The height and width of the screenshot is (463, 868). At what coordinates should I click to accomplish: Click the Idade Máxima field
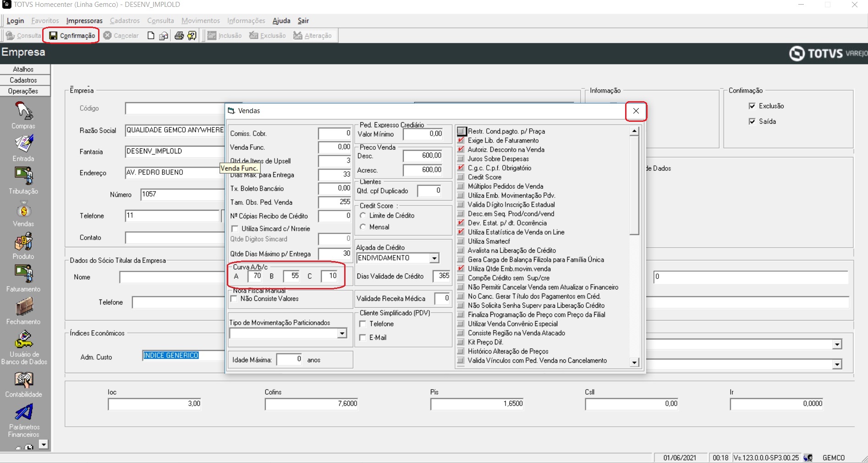[290, 360]
